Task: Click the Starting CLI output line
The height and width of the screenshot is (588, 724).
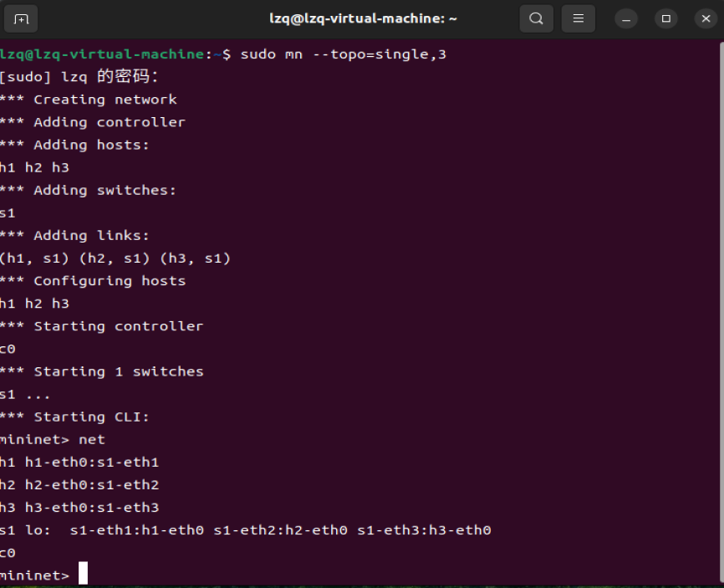Action: pos(74,417)
